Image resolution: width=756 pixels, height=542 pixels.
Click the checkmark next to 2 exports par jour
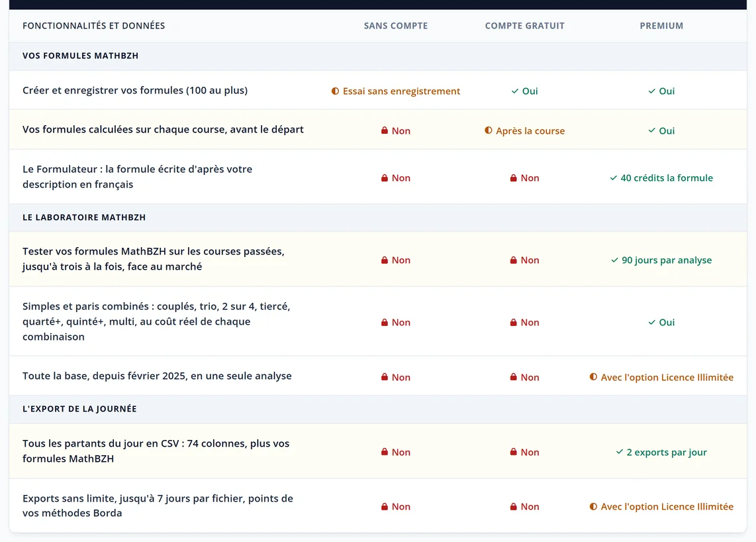point(620,452)
